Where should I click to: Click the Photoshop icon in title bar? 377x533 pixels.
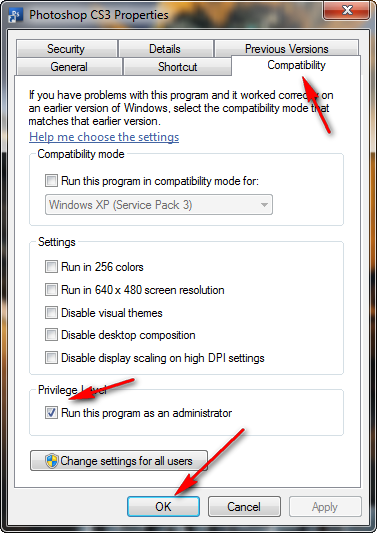tap(15, 15)
